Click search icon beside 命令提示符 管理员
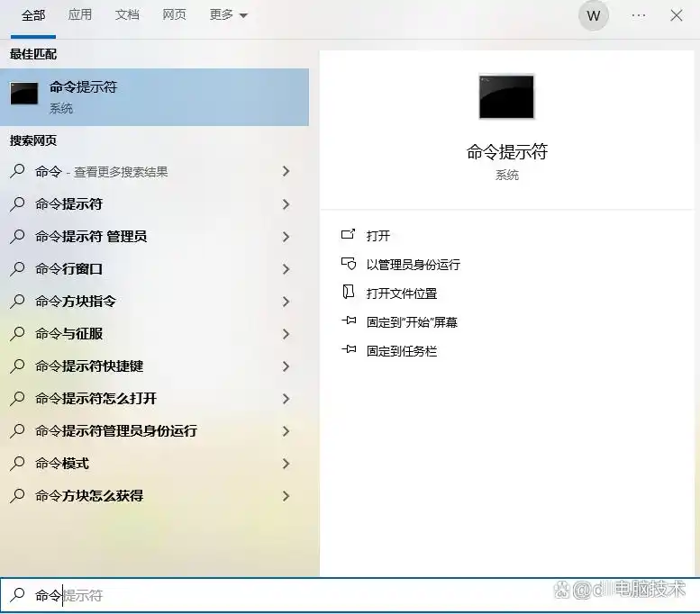This screenshot has height=614, width=700. (x=17, y=236)
